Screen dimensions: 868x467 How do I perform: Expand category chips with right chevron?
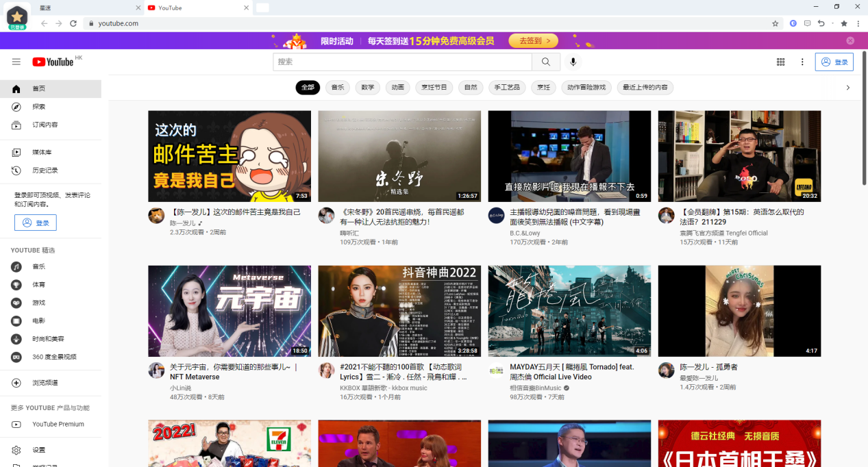point(848,88)
